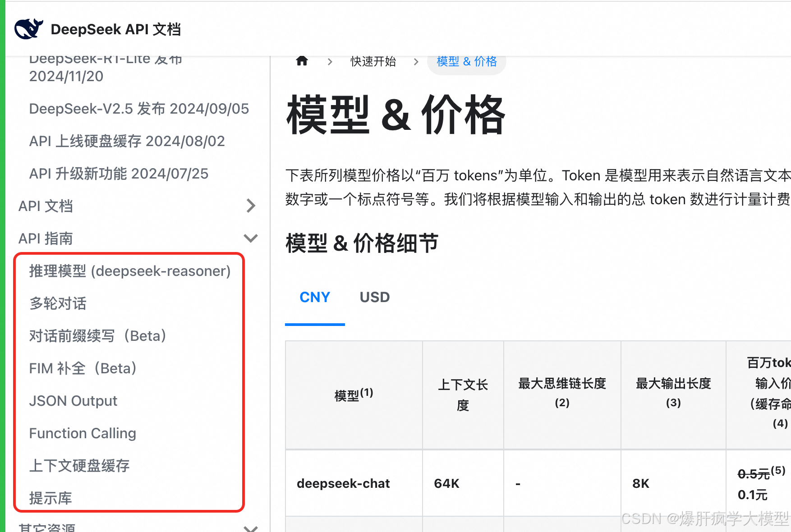Viewport: 791px width, 532px height.
Task: Expand the API 文档 section chevron
Action: point(251,206)
